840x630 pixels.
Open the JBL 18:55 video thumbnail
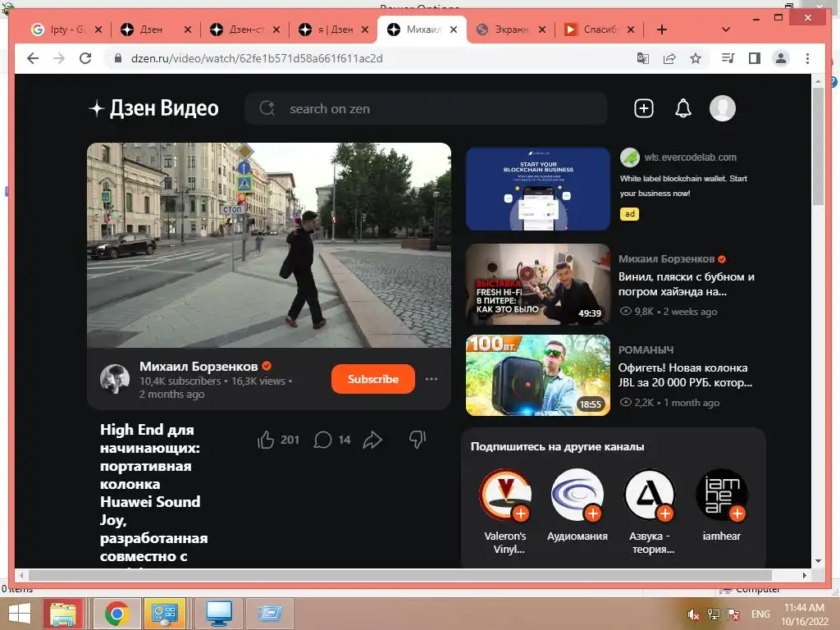(x=538, y=376)
